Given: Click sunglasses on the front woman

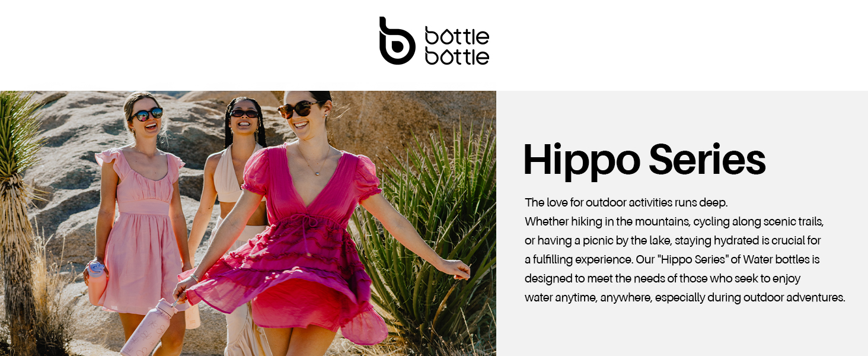Looking at the screenshot, I should tap(298, 110).
